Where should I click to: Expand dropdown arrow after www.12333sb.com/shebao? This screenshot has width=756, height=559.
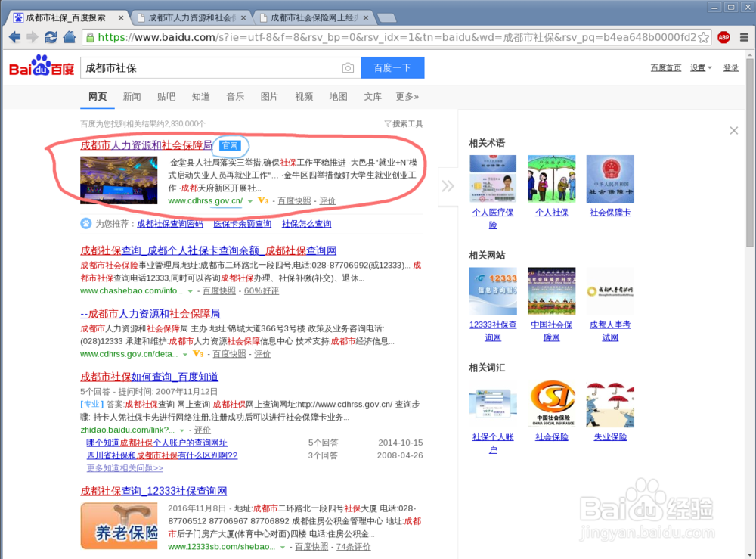283,547
